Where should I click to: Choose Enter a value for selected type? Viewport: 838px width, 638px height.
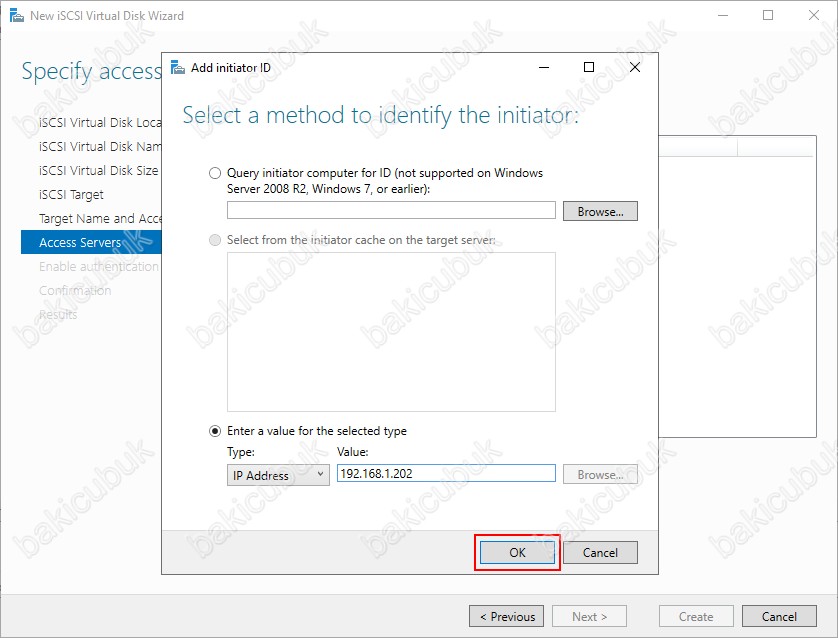pos(215,431)
